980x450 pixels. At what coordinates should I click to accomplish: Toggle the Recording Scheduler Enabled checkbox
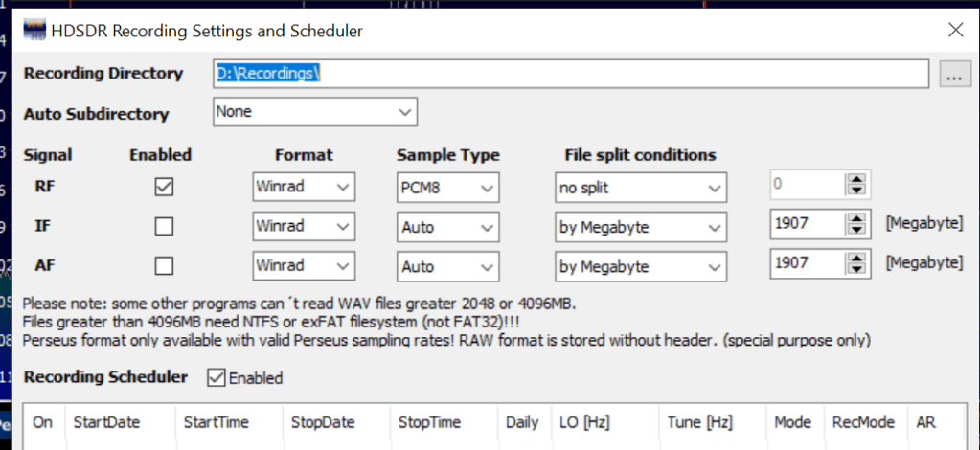pyautogui.click(x=217, y=378)
